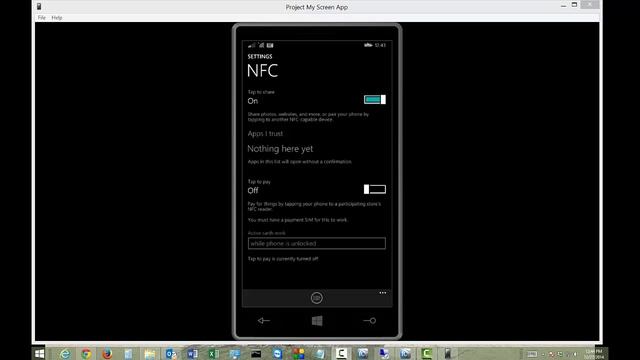Minimize the Project My Screen App window
Viewport: 640px width, 360px height.
click(x=563, y=5)
